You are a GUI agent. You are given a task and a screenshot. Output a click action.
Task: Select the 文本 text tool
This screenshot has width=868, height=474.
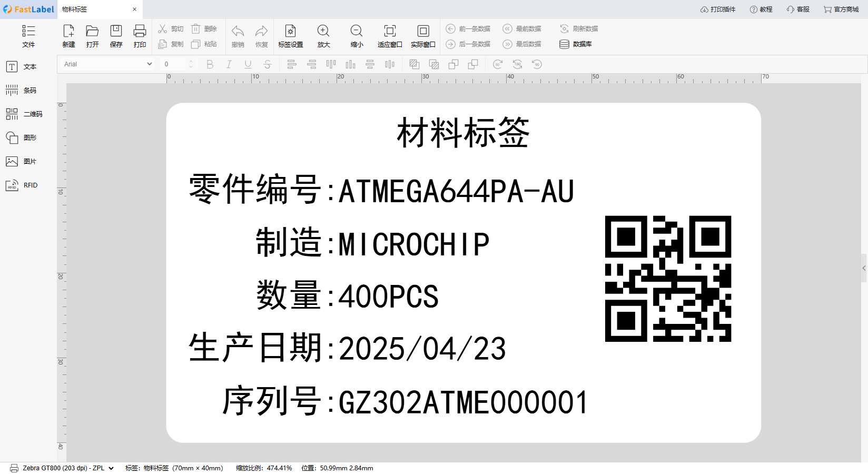click(x=21, y=67)
